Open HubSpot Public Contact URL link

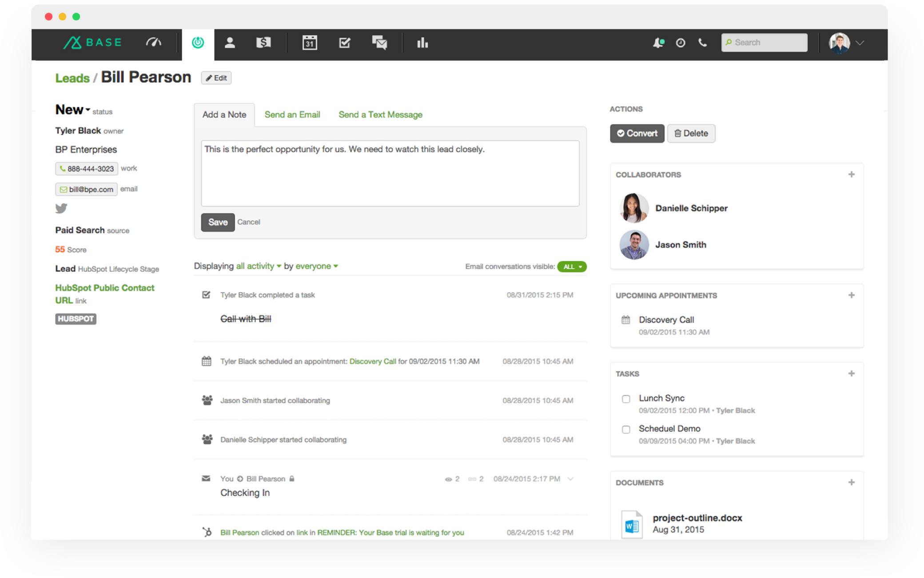(105, 294)
